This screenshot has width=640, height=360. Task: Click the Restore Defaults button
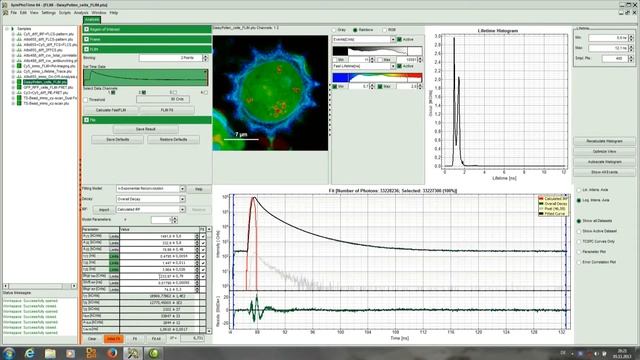tap(173, 140)
